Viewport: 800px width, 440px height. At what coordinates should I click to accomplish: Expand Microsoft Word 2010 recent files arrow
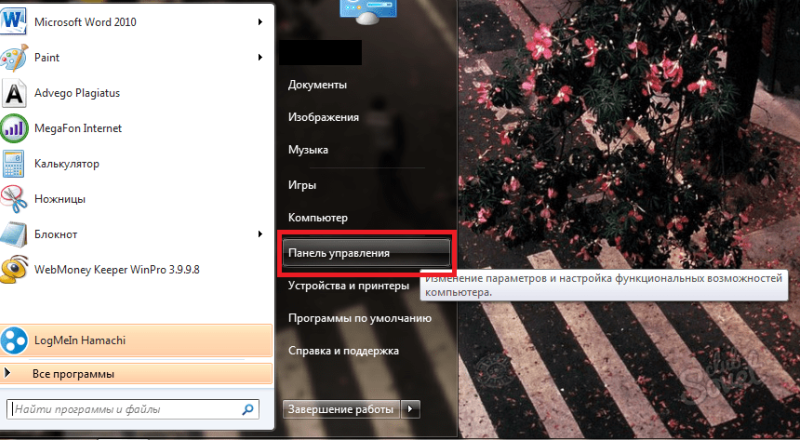tap(260, 22)
